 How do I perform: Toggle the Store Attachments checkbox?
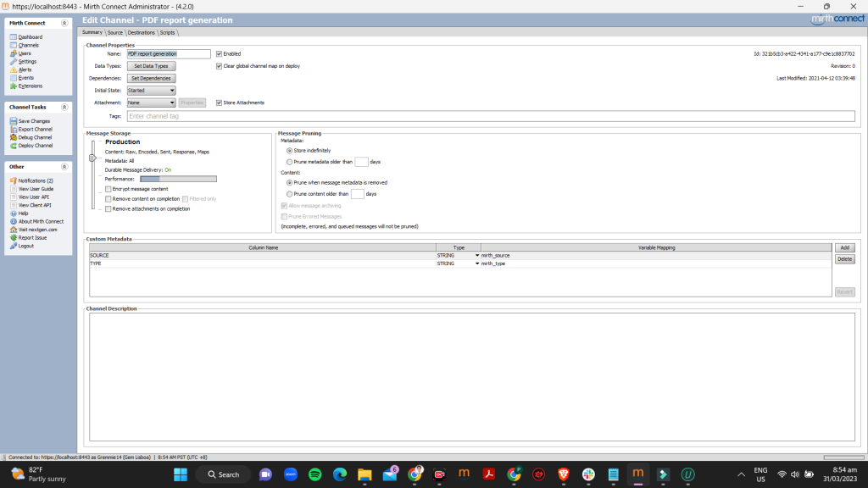220,103
